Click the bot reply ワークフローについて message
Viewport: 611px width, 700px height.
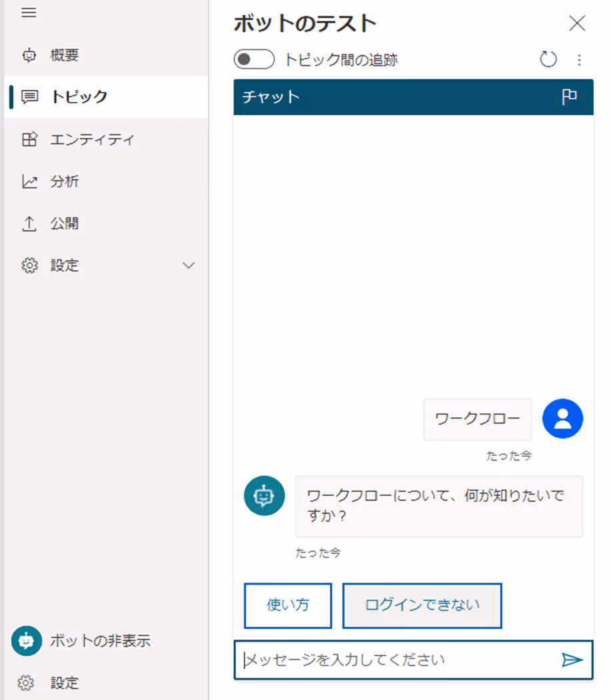(439, 506)
